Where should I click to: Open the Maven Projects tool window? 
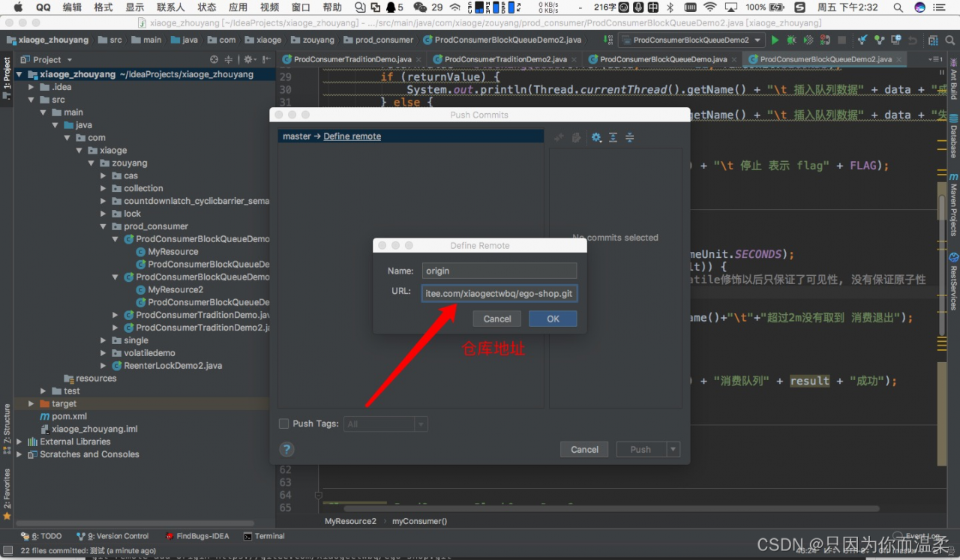pyautogui.click(x=953, y=204)
